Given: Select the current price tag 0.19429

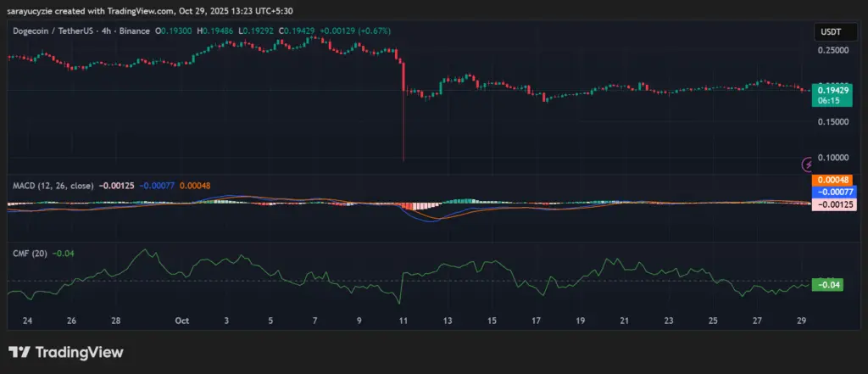Looking at the screenshot, I should [832, 90].
